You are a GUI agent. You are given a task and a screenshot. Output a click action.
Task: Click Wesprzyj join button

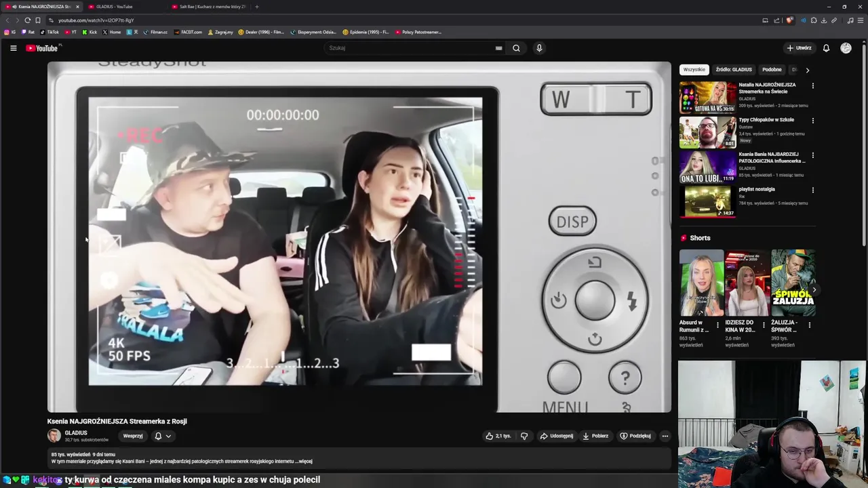coord(133,436)
